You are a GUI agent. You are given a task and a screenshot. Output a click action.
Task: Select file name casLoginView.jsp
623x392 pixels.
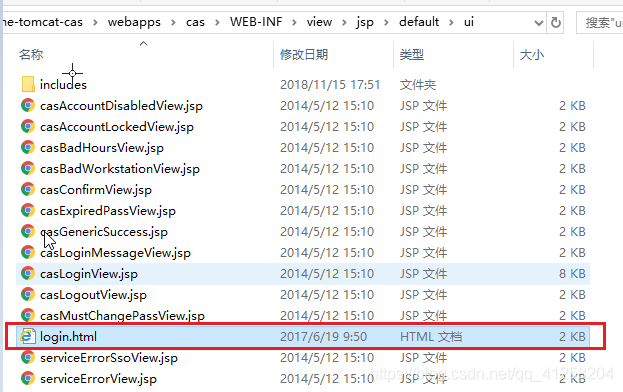point(89,274)
